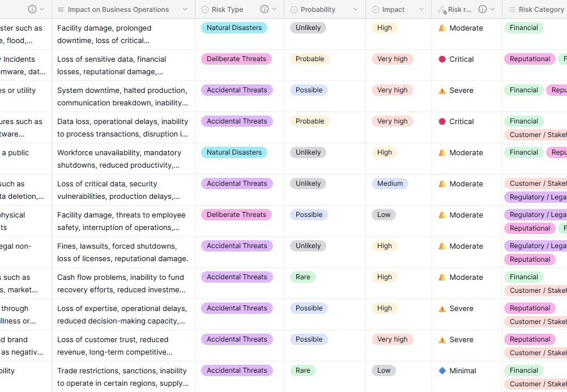Click the info icon in the leftmost column header
Viewport: 567px width, 392px height.
tap(32, 9)
